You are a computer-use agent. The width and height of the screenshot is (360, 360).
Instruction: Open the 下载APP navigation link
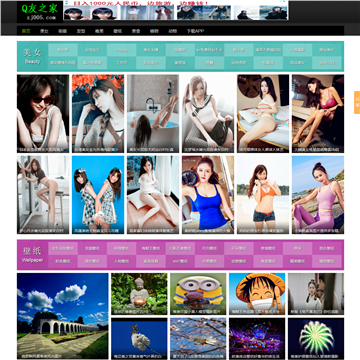point(195,31)
